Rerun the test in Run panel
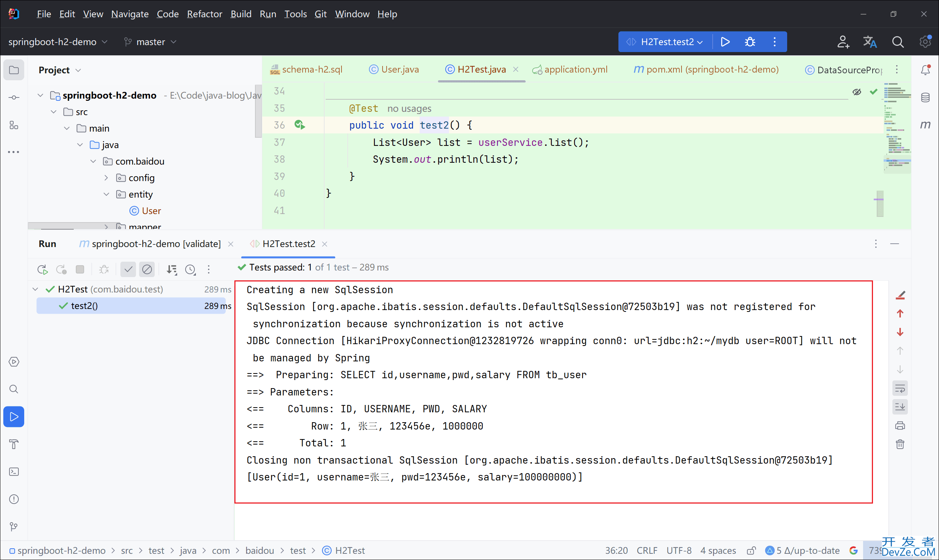The height and width of the screenshot is (560, 939). [43, 269]
